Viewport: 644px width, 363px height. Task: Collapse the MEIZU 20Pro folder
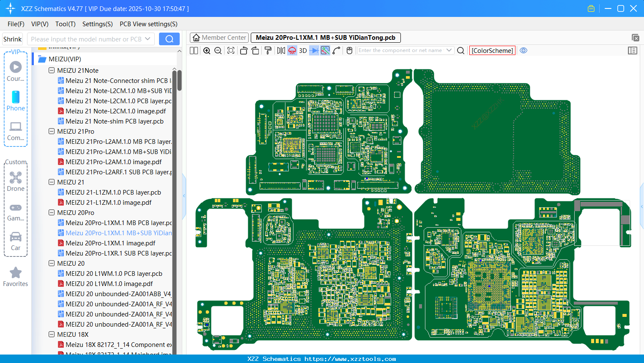(x=52, y=213)
